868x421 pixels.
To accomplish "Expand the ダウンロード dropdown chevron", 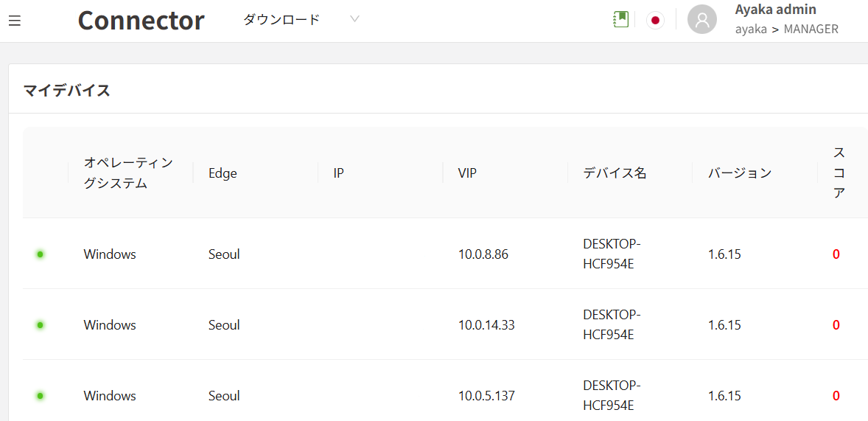I will (x=354, y=19).
